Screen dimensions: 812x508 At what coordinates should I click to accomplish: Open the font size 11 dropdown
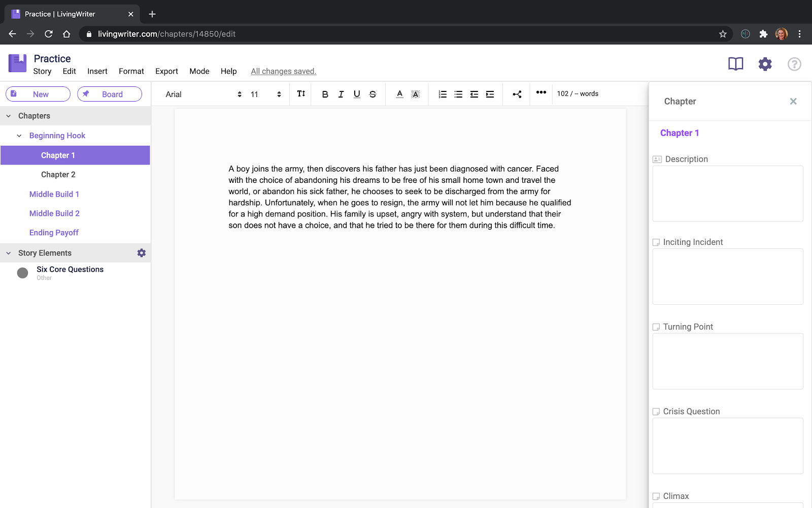[266, 94]
